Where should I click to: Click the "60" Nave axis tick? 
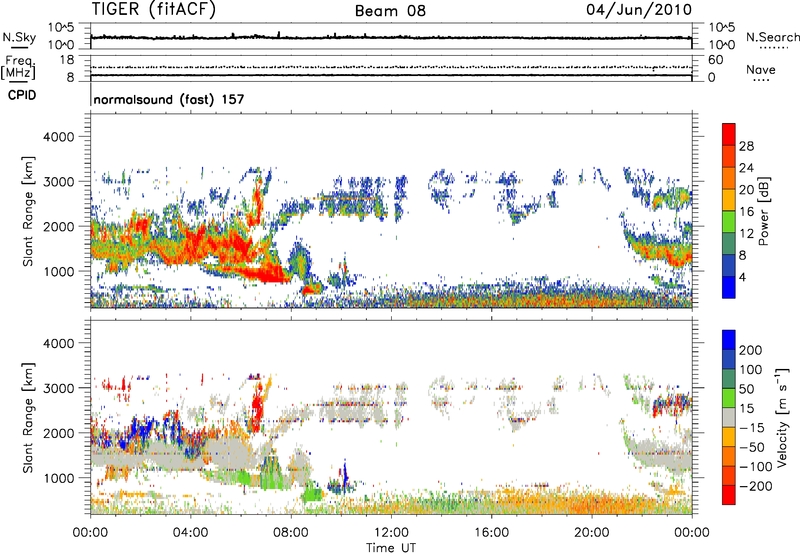[716, 60]
